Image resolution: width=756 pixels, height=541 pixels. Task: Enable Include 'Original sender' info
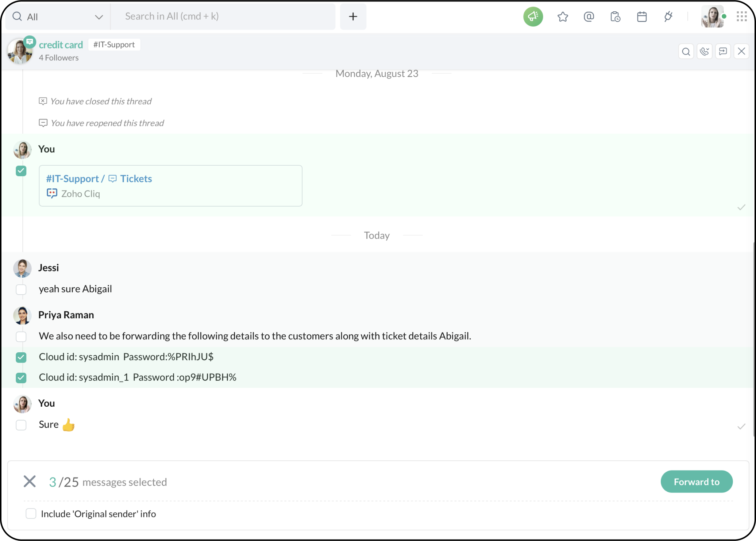(x=31, y=514)
